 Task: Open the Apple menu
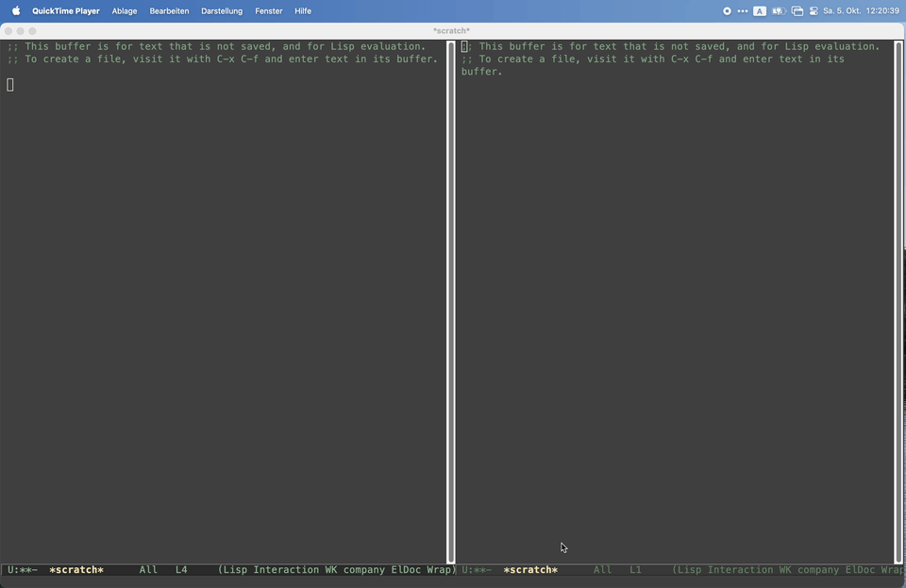[15, 11]
